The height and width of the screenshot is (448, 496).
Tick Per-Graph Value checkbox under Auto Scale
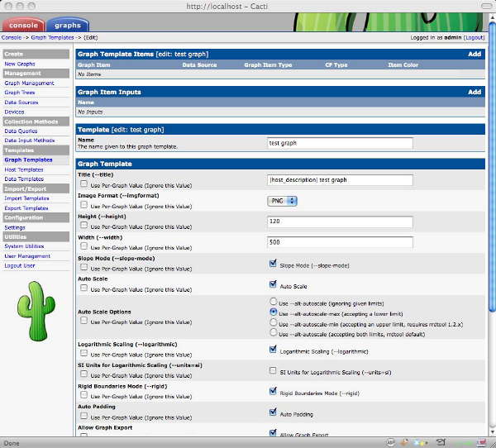pyautogui.click(x=83, y=288)
